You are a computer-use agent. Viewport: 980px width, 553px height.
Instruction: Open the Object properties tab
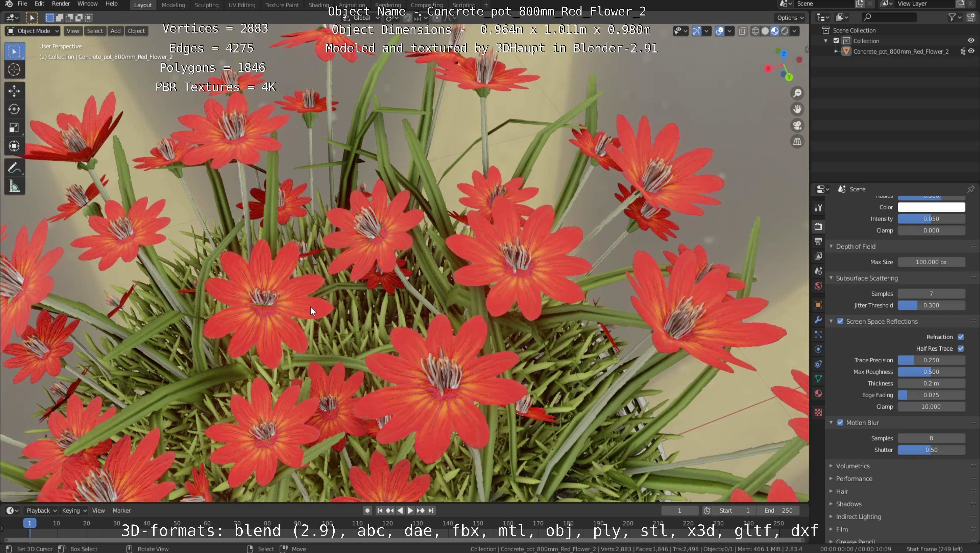coord(818,305)
